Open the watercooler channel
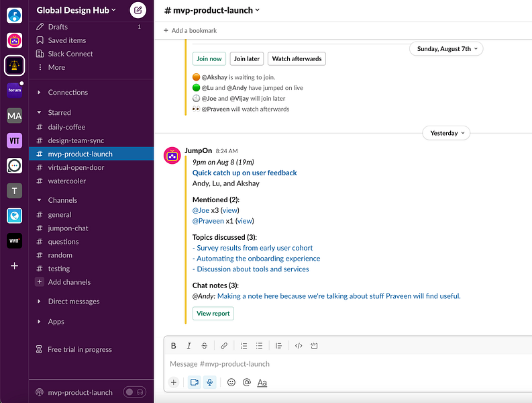This screenshot has width=532, height=403. coord(91,181)
